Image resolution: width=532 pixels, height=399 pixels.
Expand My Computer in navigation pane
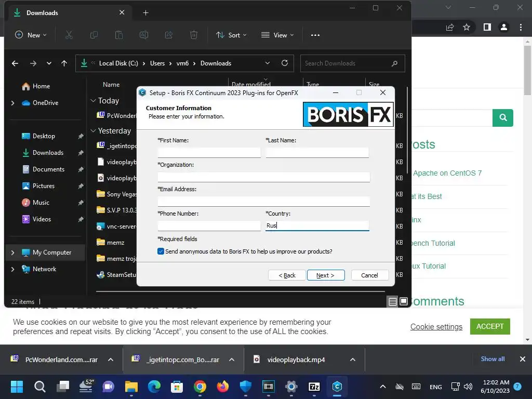point(13,252)
